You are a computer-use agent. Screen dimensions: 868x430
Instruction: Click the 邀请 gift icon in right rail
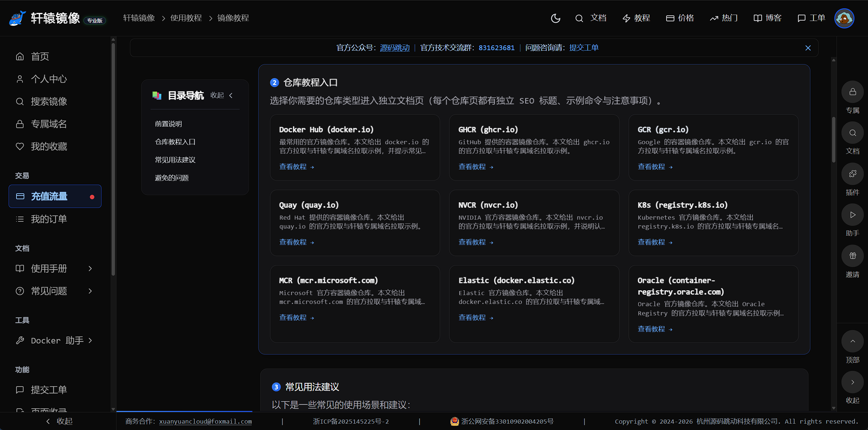click(853, 256)
